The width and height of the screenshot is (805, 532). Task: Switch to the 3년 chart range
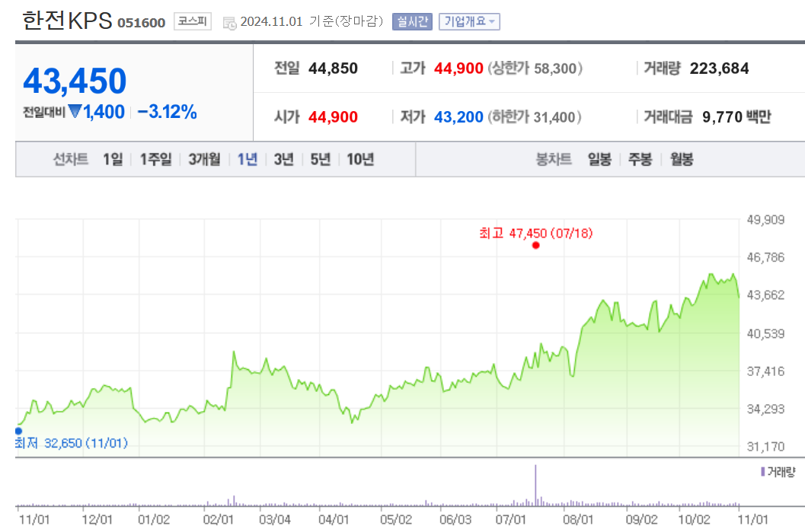(x=283, y=159)
